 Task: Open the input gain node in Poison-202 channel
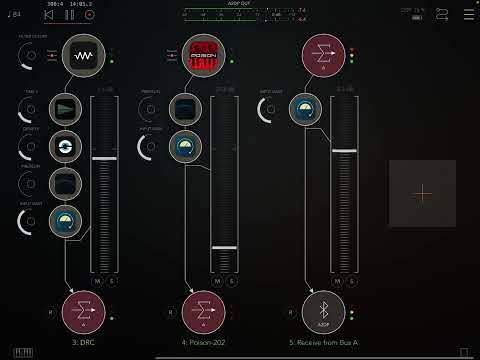[x=185, y=147]
